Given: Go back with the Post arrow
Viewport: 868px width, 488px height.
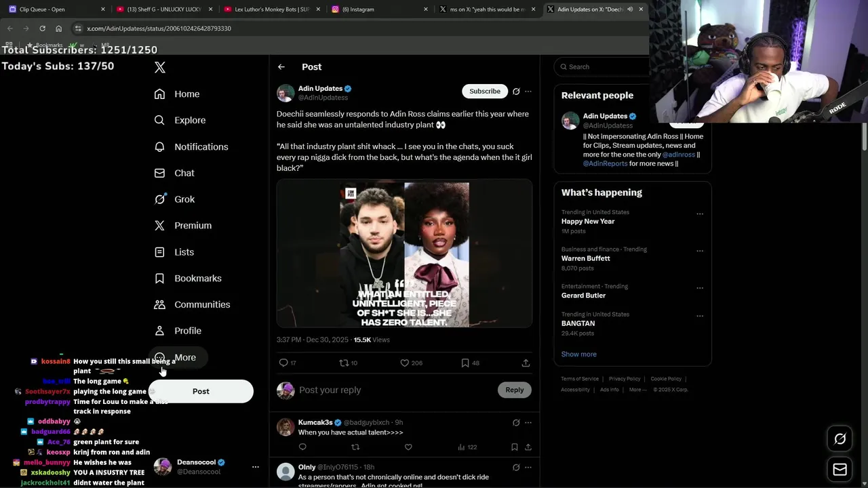Looking at the screenshot, I should pos(281,67).
